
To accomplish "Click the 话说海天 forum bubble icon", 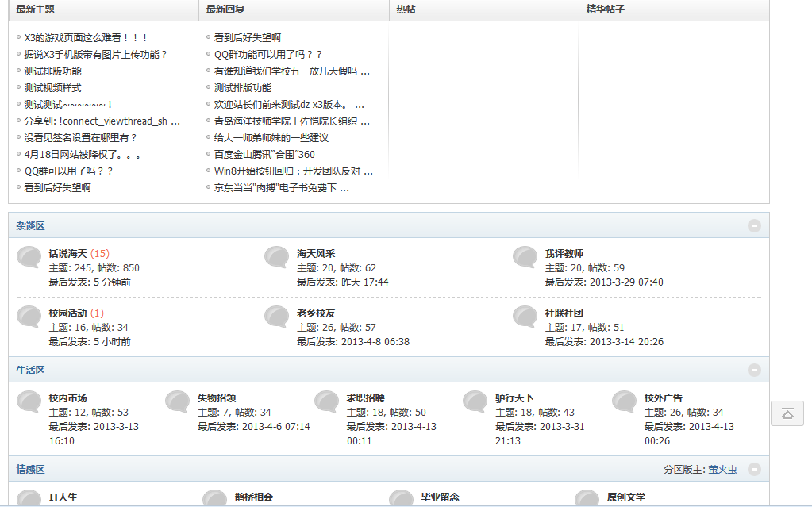I will pyautogui.click(x=29, y=257).
